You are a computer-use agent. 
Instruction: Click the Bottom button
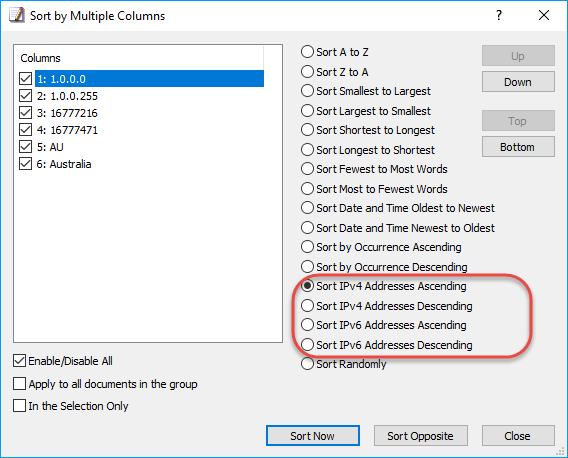[518, 147]
